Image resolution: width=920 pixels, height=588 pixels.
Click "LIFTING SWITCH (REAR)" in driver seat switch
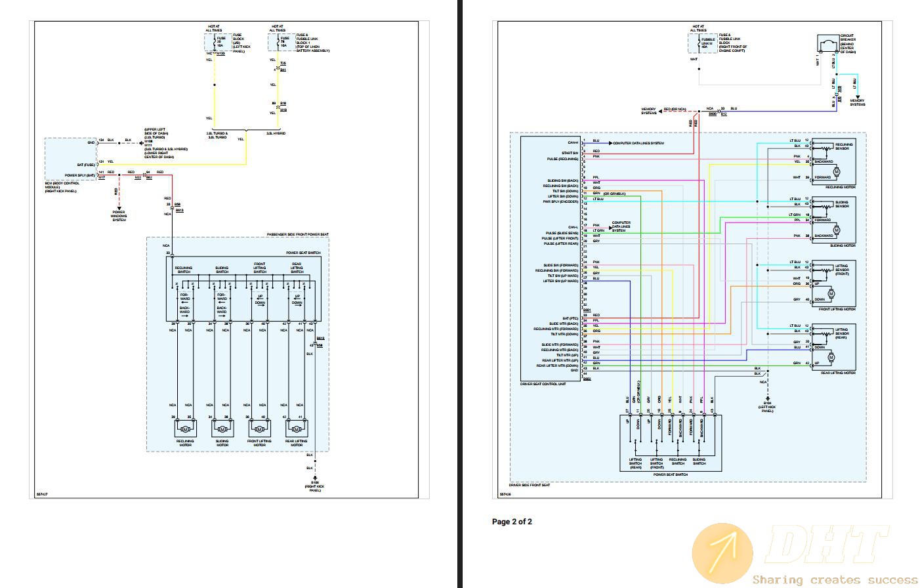(635, 463)
